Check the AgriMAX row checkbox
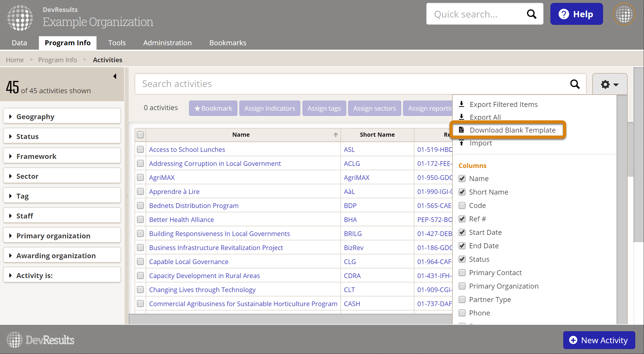644x354 pixels. [140, 178]
